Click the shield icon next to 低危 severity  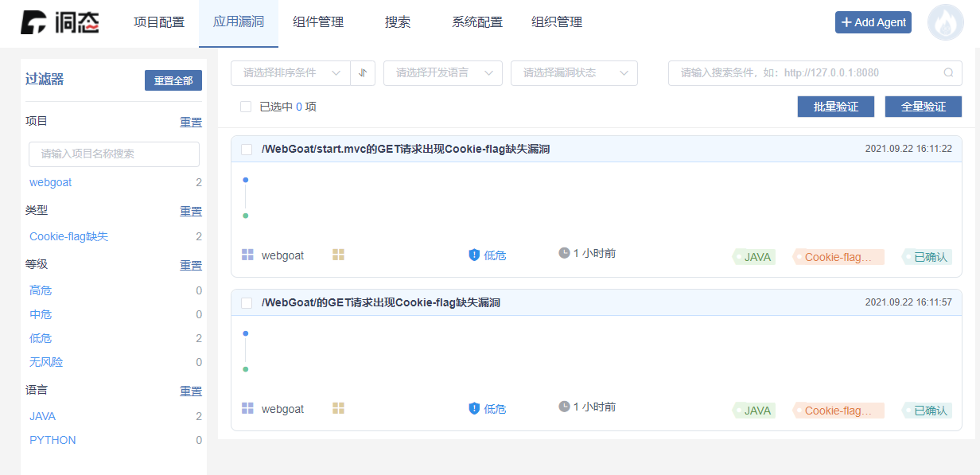point(474,255)
